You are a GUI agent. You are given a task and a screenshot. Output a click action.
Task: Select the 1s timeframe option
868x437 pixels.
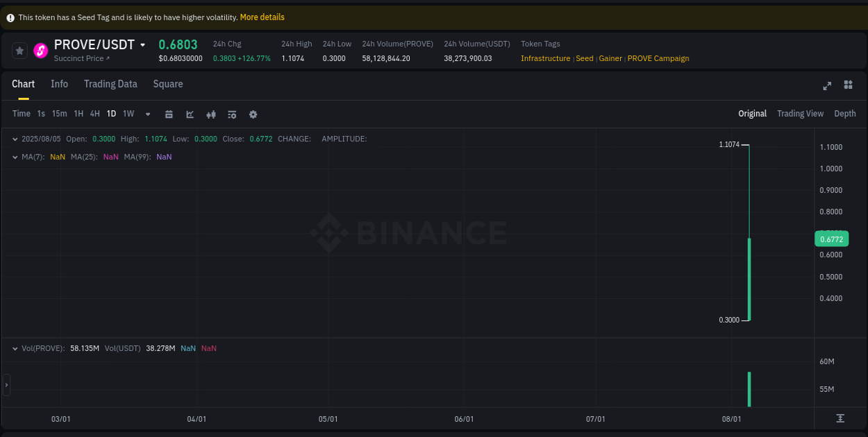[x=40, y=114]
